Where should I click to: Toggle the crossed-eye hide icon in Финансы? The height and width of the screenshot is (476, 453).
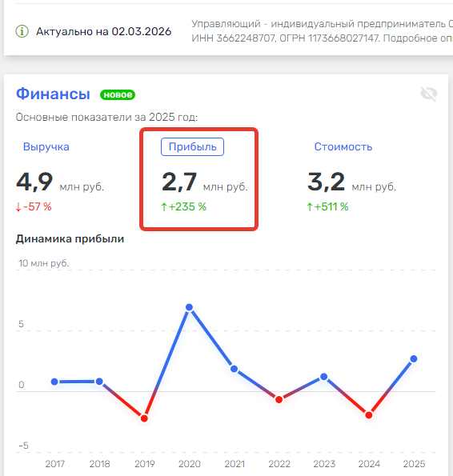429,94
